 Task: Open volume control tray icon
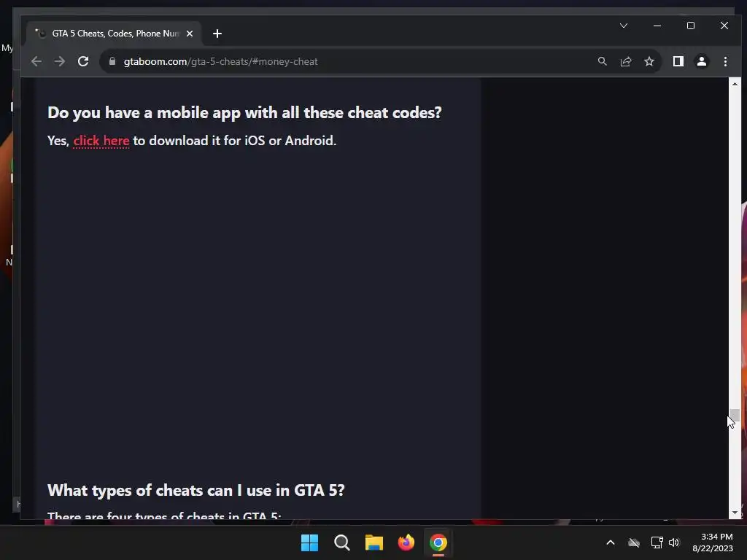[x=674, y=542]
